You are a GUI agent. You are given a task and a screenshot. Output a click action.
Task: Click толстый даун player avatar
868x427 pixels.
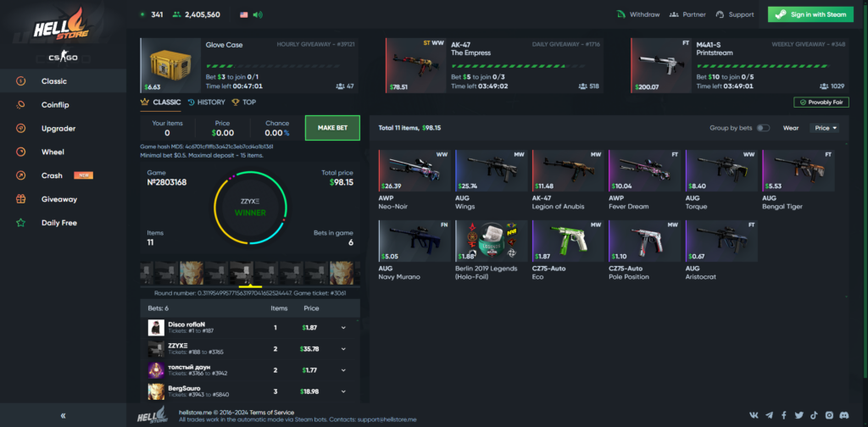click(156, 370)
